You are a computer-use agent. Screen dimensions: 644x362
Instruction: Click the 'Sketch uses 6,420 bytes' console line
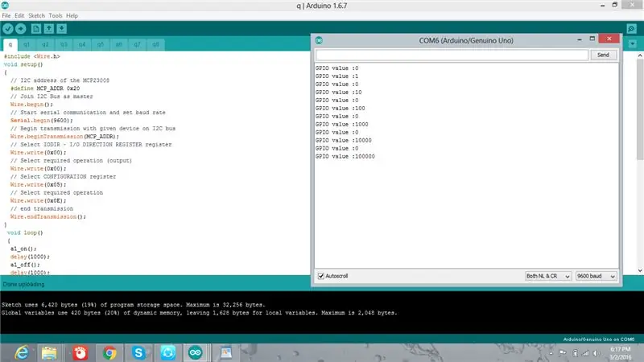click(134, 305)
